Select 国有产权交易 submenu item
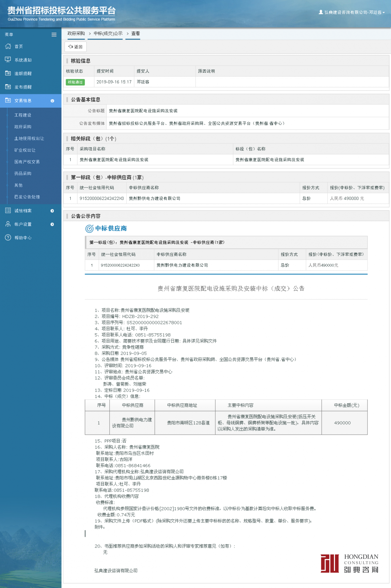The image size is (391, 588). tap(27, 162)
